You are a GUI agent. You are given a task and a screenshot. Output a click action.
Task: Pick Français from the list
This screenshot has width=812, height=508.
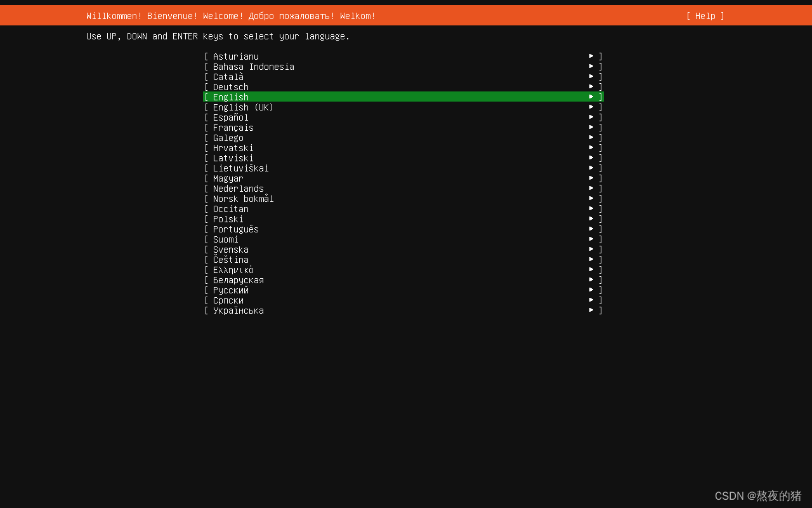click(403, 127)
